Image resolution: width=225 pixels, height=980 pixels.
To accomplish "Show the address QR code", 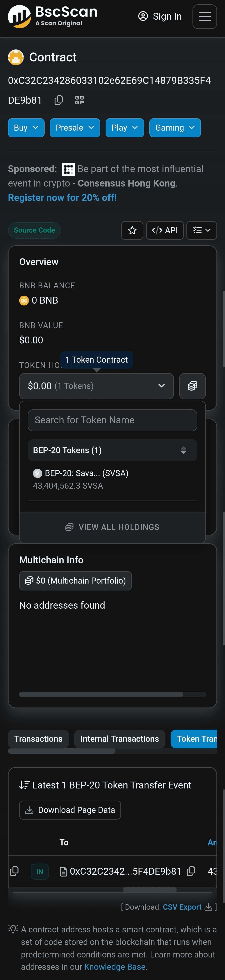I will 79,100.
